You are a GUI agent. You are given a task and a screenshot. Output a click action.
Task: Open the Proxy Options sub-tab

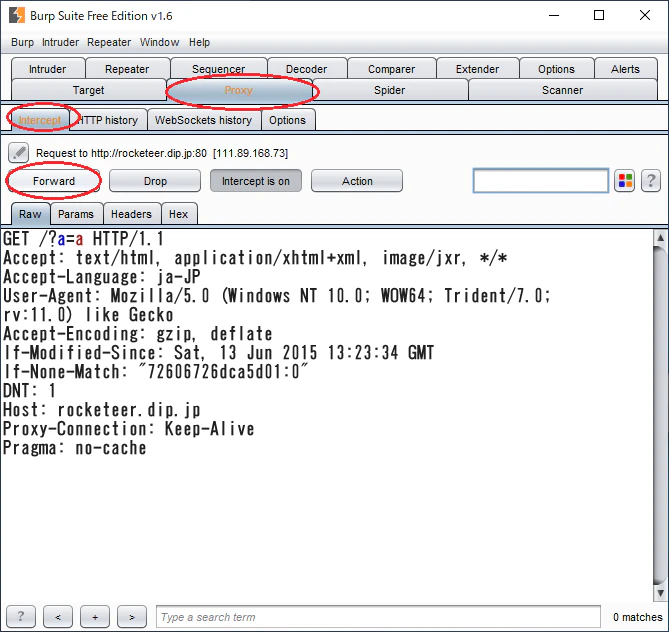point(287,120)
